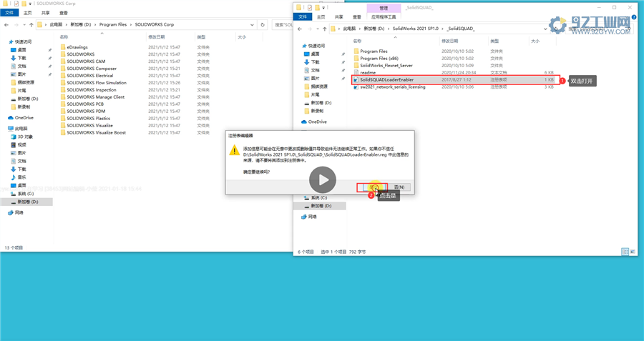The height and width of the screenshot is (341, 644).
Task: Go up one level in SOLIDWORKS Corp window
Action: (x=31, y=24)
